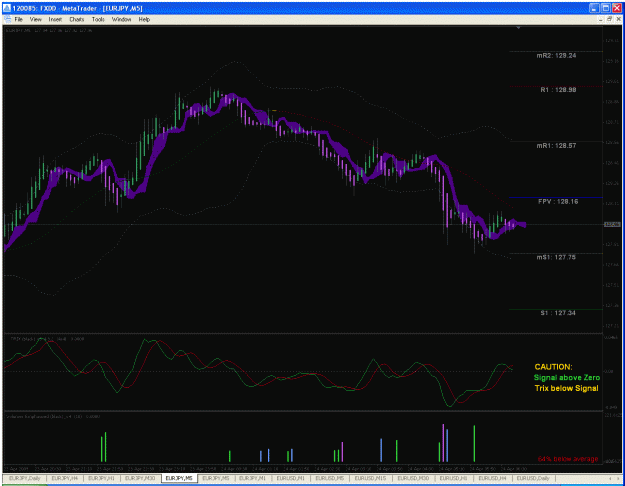Click the mR2: 129.24 pivot label
This screenshot has width=625, height=486.
tap(556, 55)
